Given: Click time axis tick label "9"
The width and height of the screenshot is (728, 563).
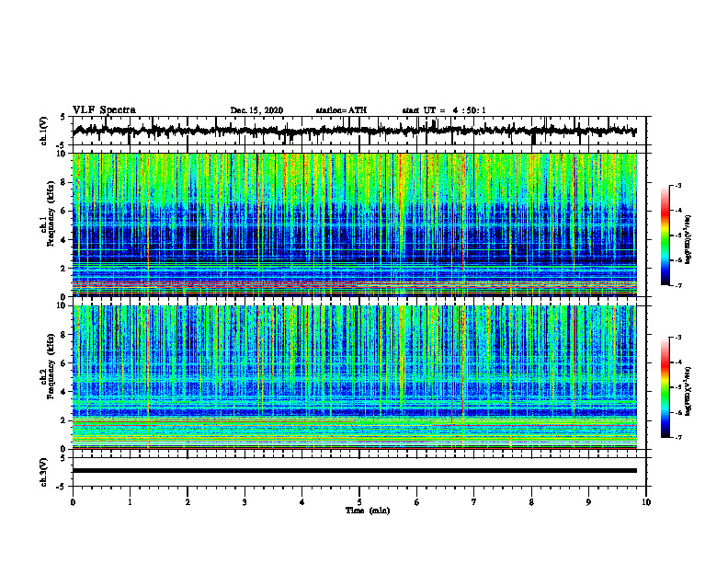Looking at the screenshot, I should tap(588, 502).
